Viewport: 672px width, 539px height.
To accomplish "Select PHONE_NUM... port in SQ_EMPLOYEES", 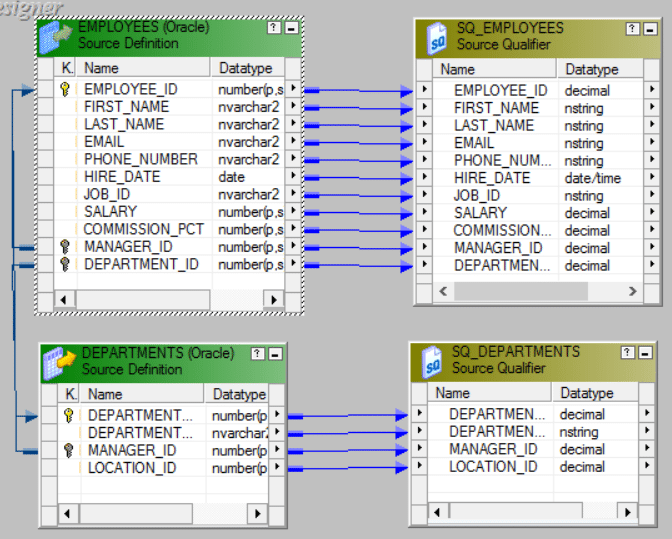I will coord(538,160).
